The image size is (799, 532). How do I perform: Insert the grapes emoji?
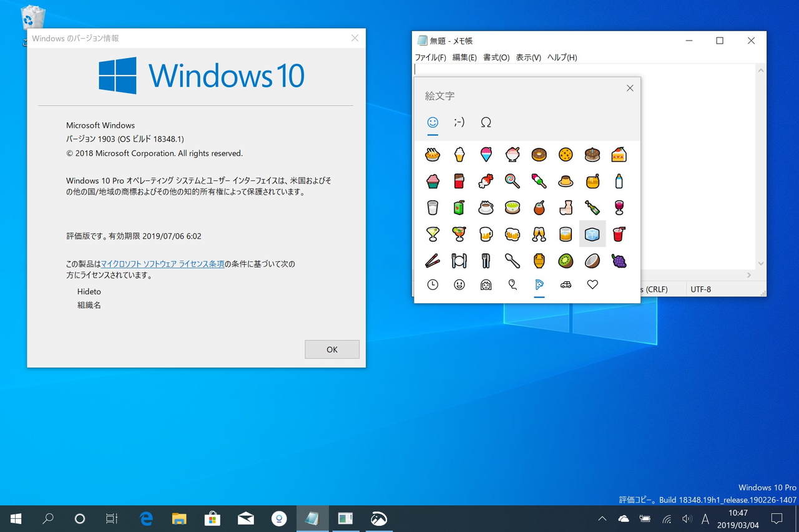(x=619, y=261)
